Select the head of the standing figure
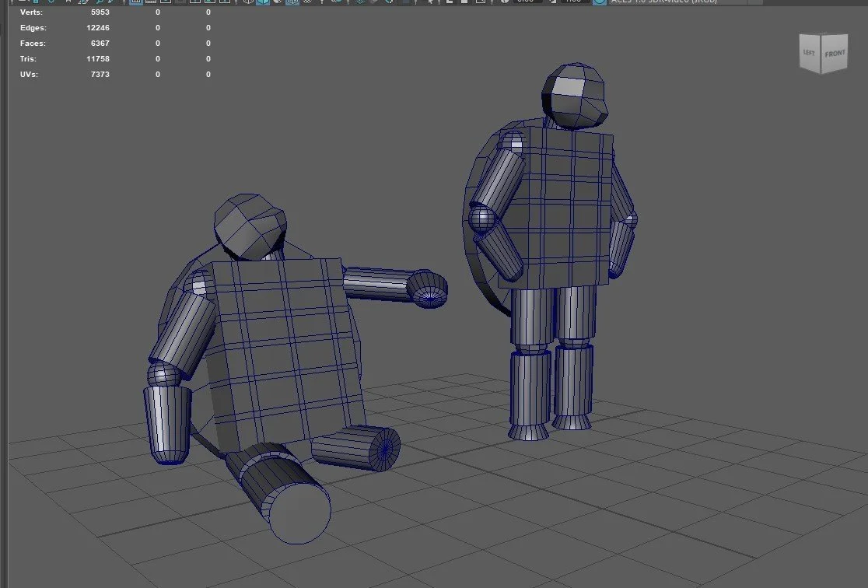 pyautogui.click(x=575, y=96)
